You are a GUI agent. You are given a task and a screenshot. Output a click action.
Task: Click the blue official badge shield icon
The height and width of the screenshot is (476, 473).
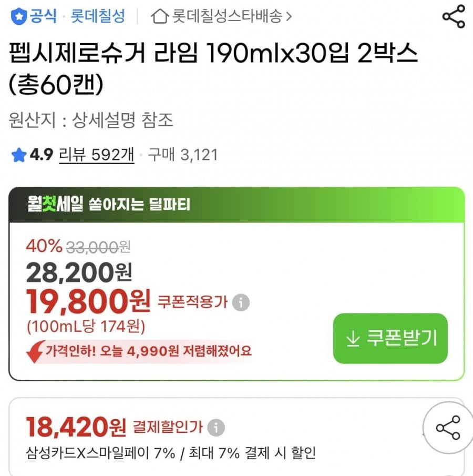pos(19,16)
